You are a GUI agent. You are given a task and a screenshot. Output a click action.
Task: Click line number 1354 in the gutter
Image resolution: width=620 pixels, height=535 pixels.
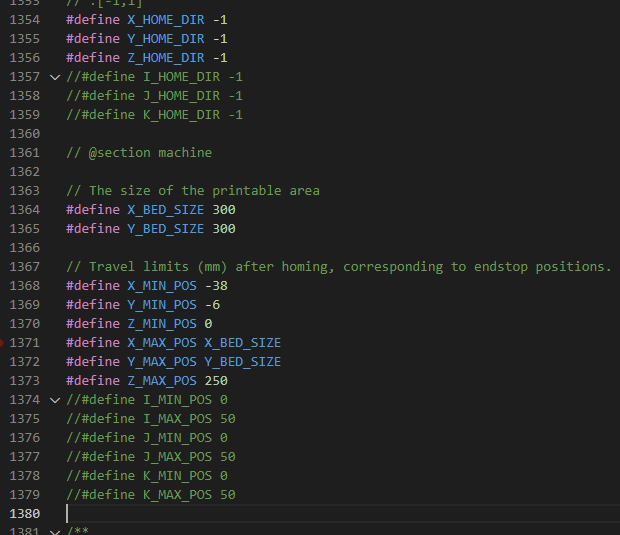click(x=25, y=20)
